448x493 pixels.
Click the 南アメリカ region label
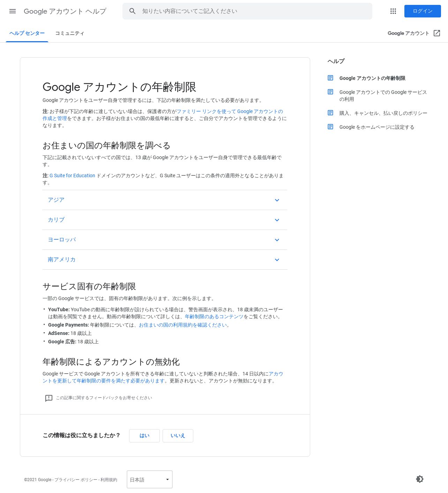tap(62, 260)
